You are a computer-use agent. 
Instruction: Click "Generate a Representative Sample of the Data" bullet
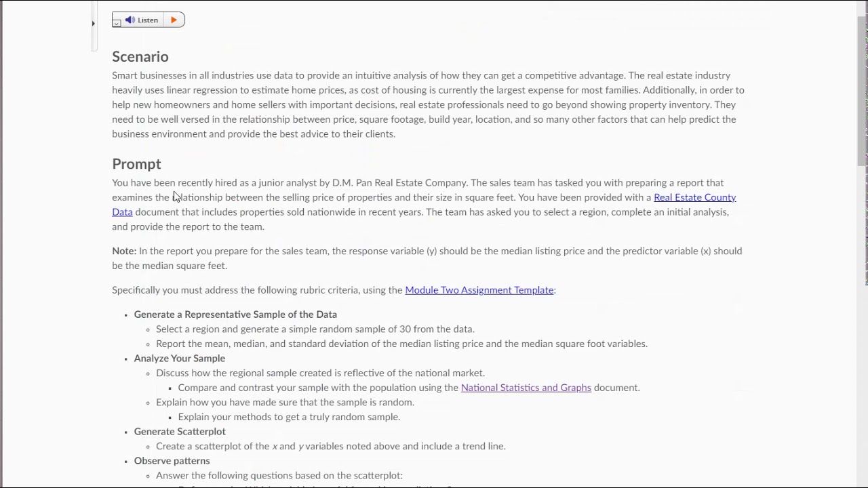(235, 314)
